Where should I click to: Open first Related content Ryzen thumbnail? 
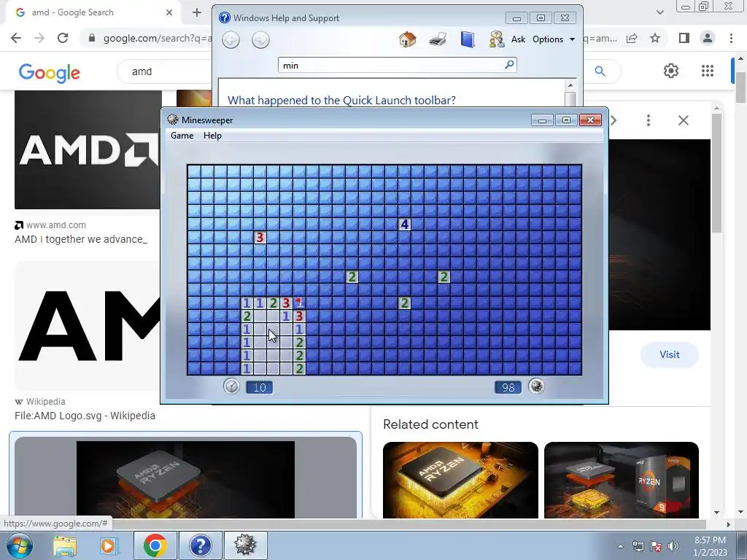click(x=460, y=480)
